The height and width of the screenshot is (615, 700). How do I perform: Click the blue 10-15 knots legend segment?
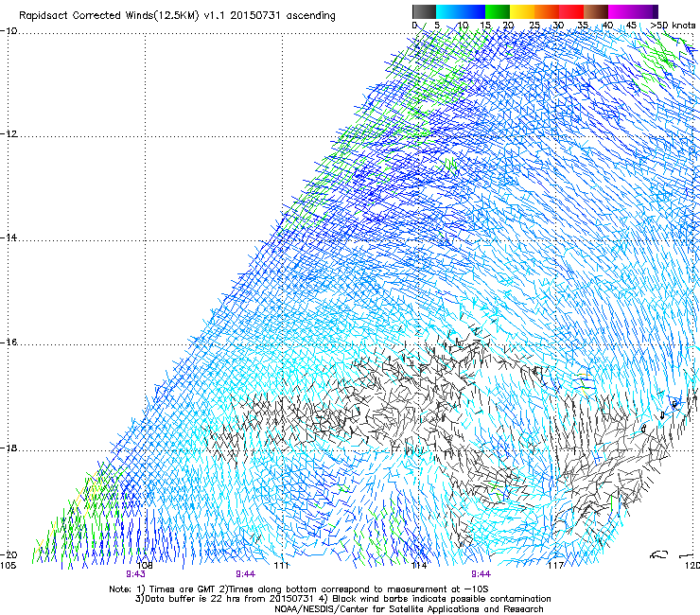point(473,11)
